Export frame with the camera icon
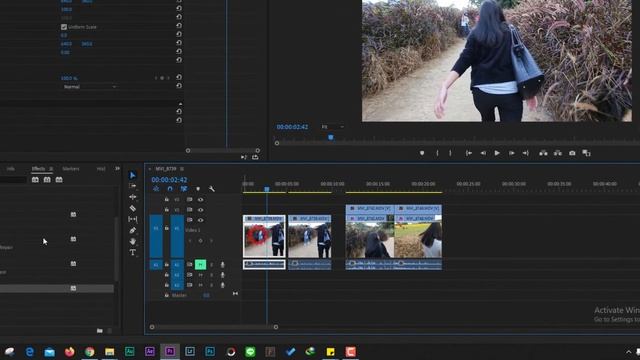The image size is (640, 360). pyautogui.click(x=572, y=153)
